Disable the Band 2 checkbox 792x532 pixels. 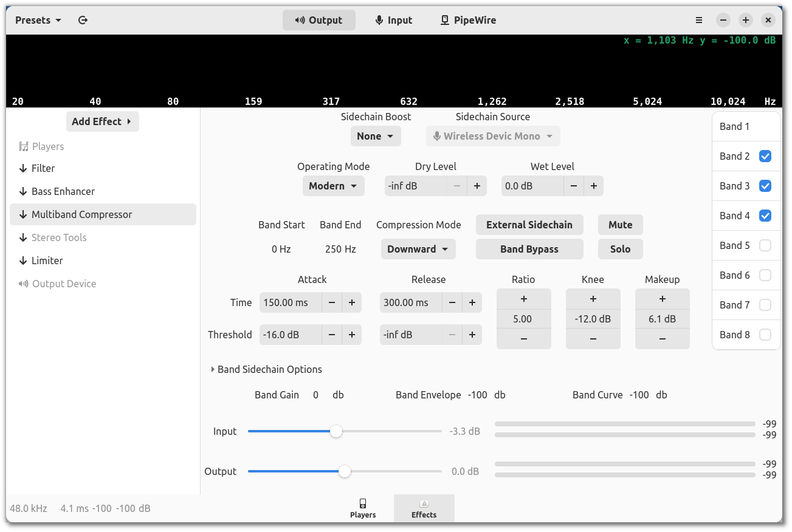click(765, 156)
